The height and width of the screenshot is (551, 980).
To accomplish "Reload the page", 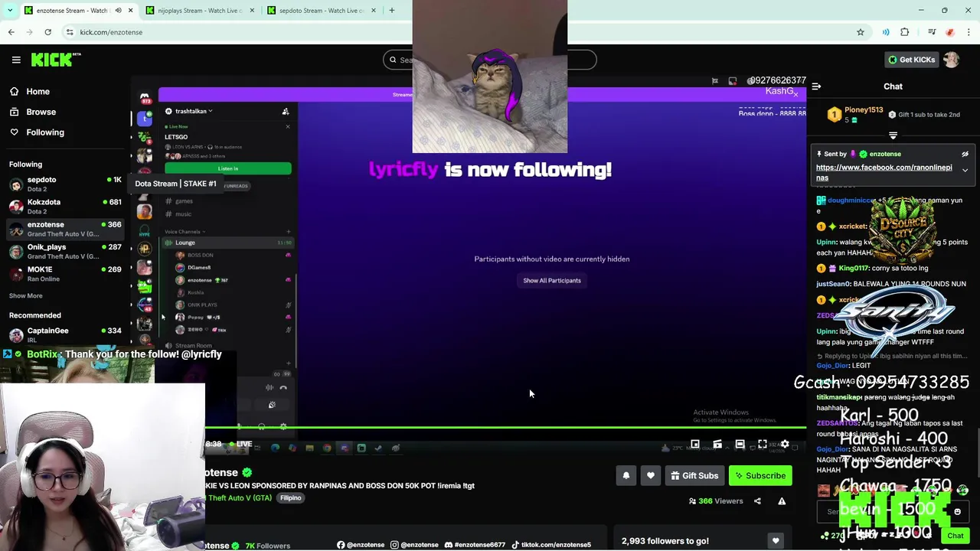I will [47, 32].
